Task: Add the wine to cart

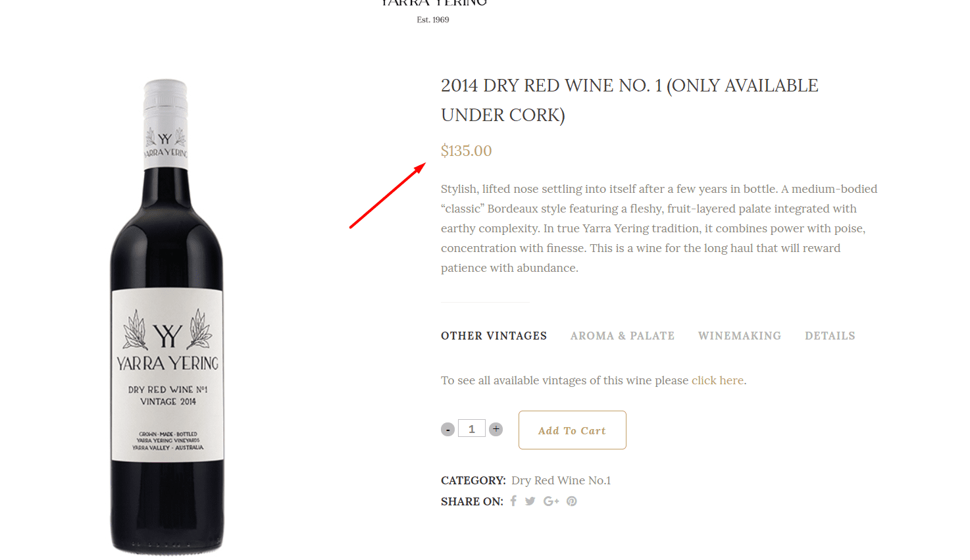Action: [573, 430]
